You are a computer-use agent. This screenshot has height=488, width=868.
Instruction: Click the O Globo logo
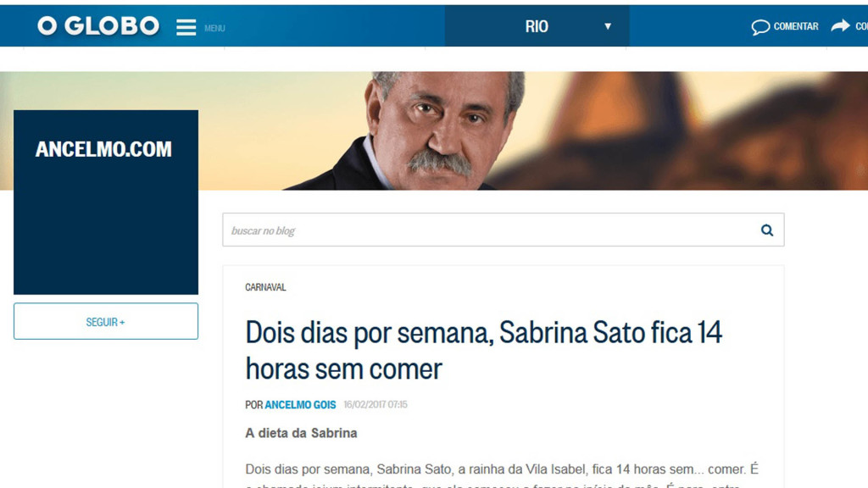coord(98,26)
